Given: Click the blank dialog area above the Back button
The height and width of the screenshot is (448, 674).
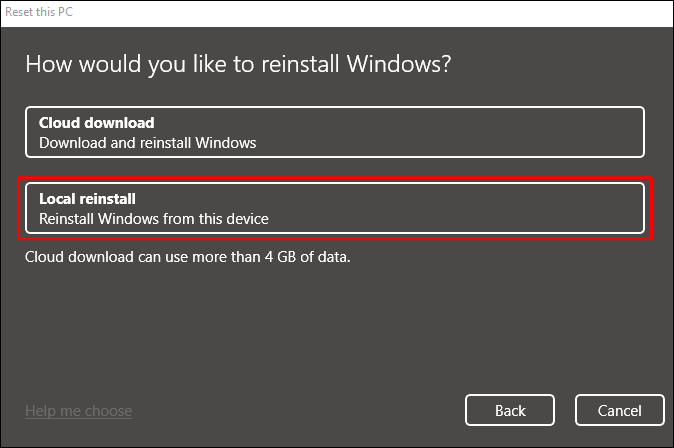Looking at the screenshot, I should pyautogui.click(x=510, y=330).
